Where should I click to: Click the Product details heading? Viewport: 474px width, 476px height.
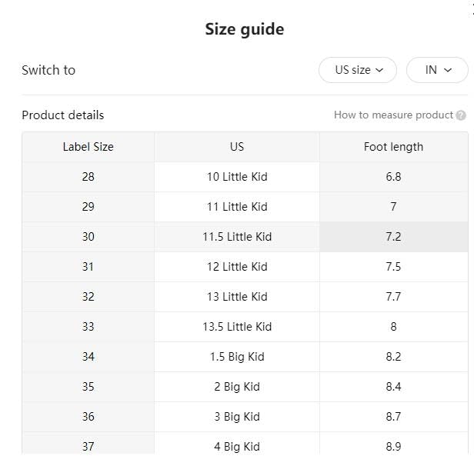tap(62, 115)
